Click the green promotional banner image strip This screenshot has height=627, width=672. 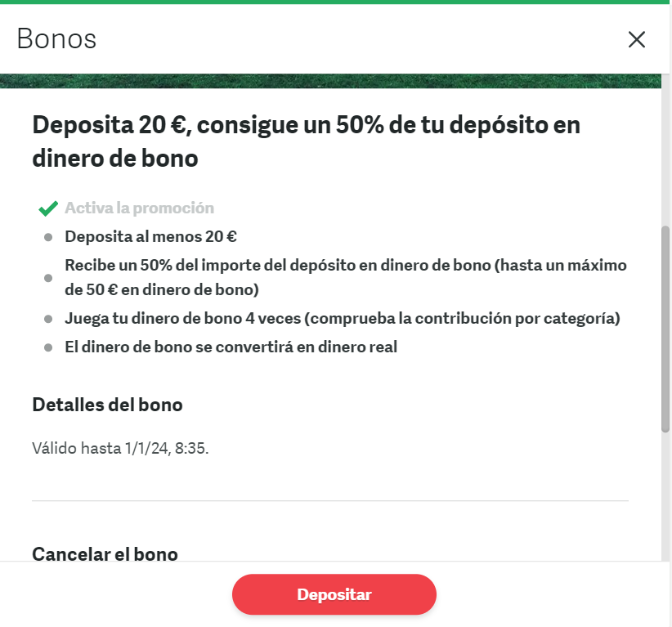click(330, 81)
